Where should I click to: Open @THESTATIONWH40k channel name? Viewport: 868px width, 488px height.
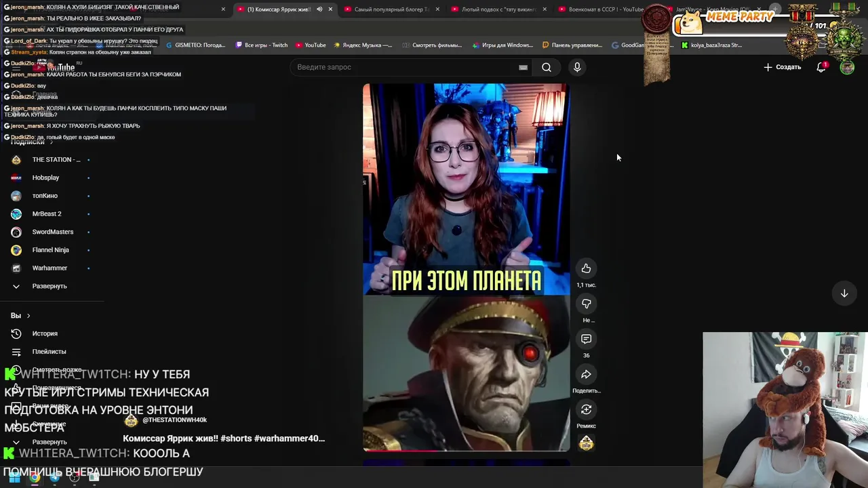coord(174,420)
